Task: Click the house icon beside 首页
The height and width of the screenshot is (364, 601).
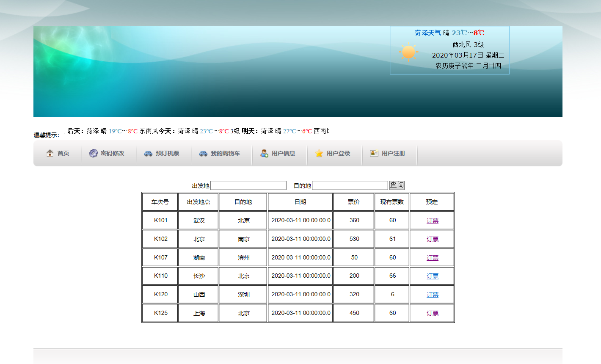Action: pyautogui.click(x=50, y=153)
